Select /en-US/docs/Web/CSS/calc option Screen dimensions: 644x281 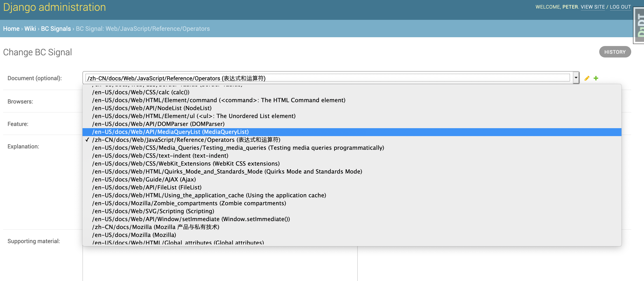tap(352, 92)
